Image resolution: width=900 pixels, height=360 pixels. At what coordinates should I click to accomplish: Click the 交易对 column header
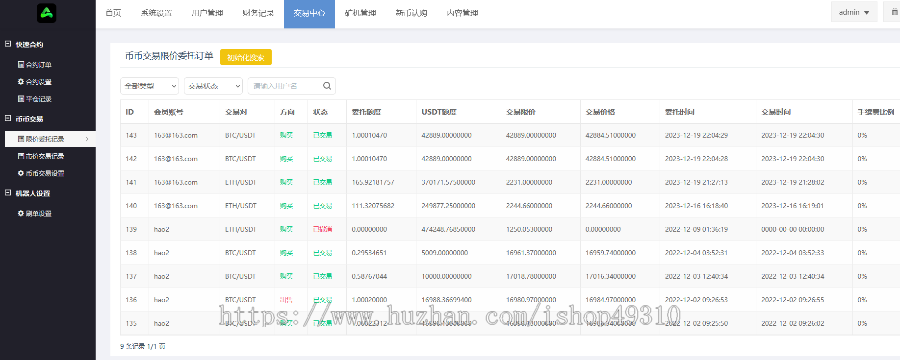click(235, 111)
